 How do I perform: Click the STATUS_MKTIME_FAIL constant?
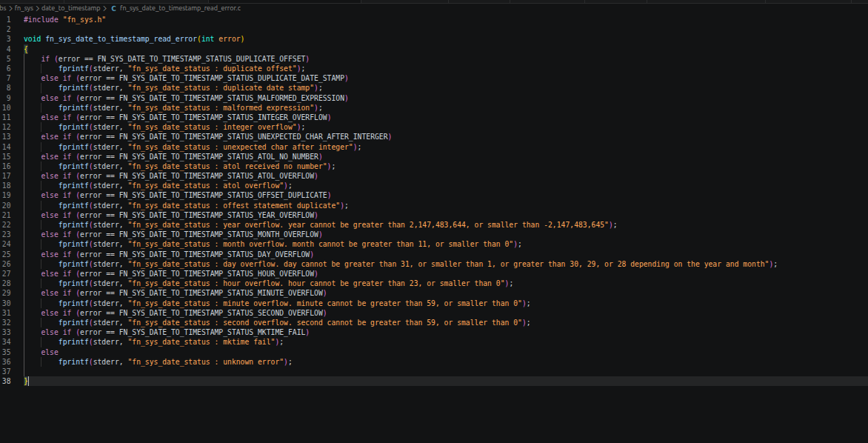pos(212,333)
